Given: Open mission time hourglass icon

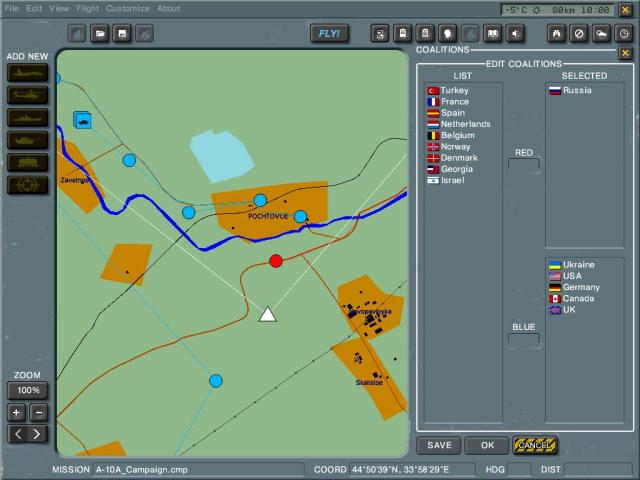Looking at the screenshot, I should [380, 33].
